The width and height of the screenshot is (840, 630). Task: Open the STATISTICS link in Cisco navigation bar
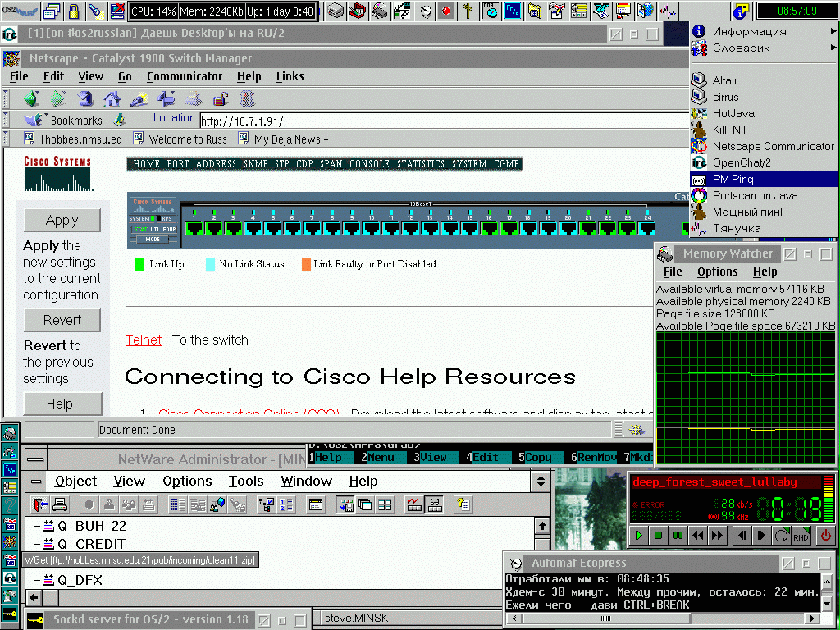(421, 164)
